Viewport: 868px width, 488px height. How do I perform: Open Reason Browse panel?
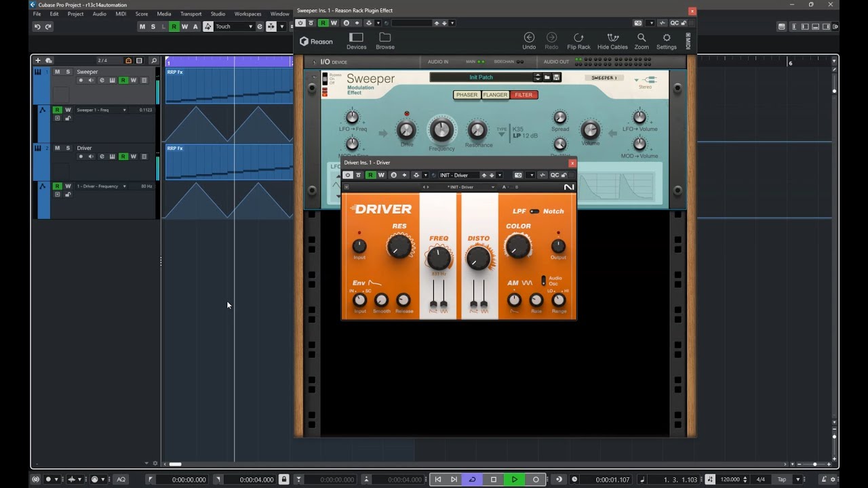[x=385, y=41]
